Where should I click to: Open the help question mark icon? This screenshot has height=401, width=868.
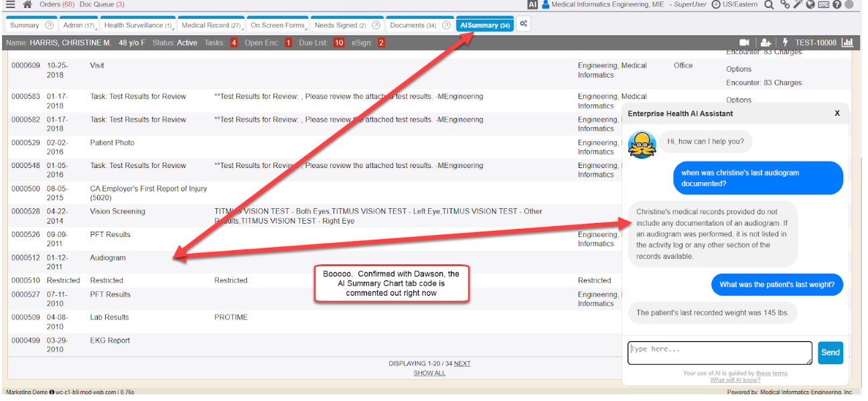(x=837, y=5)
